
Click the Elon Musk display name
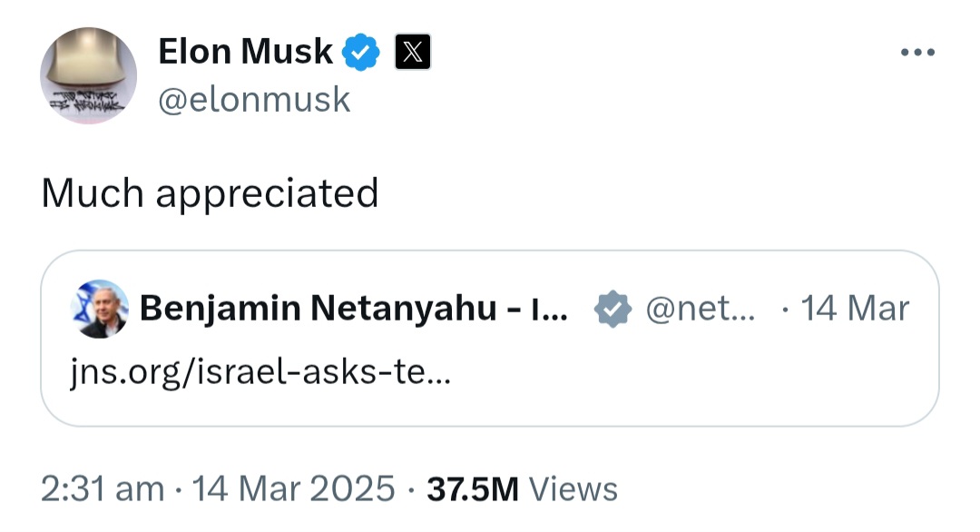(245, 51)
